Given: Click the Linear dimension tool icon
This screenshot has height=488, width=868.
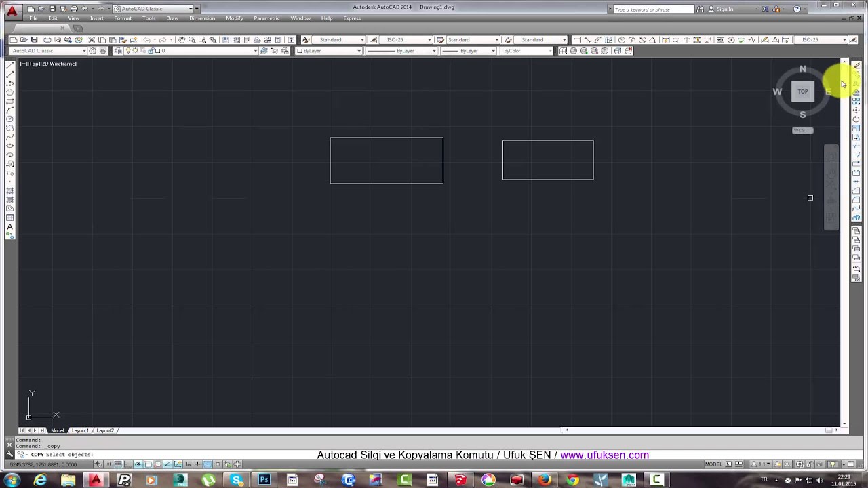Looking at the screenshot, I should (x=577, y=40).
